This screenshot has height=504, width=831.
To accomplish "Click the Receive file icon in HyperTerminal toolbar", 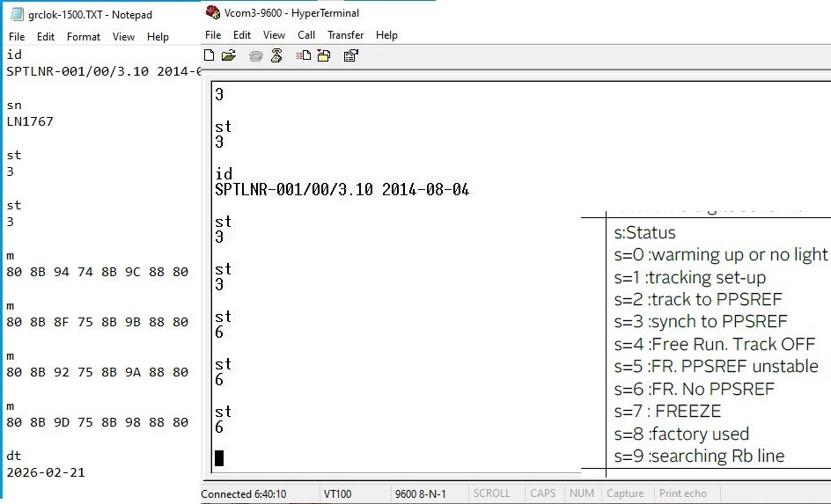I will (324, 55).
